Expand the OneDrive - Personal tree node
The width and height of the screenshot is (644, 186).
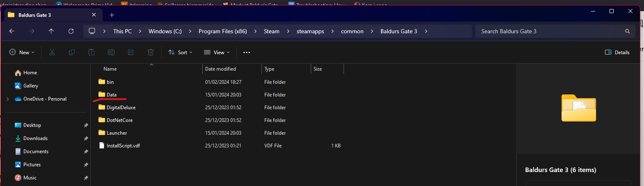[7, 99]
